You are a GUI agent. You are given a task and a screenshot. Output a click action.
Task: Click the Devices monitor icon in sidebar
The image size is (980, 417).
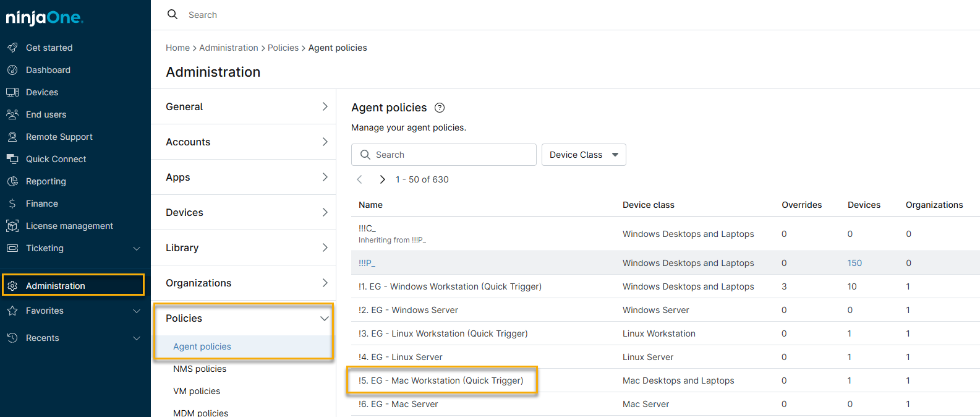pyautogui.click(x=12, y=92)
